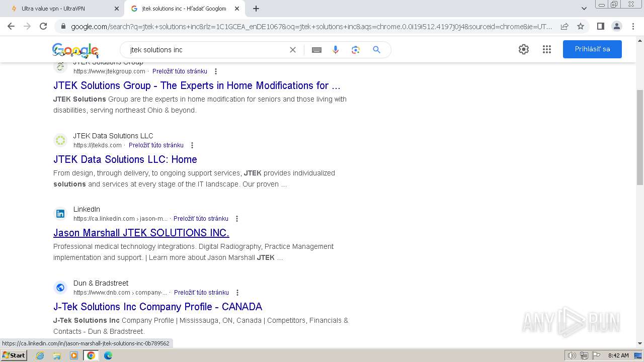Open media player from taskbar
The height and width of the screenshot is (362, 644).
coord(74,355)
